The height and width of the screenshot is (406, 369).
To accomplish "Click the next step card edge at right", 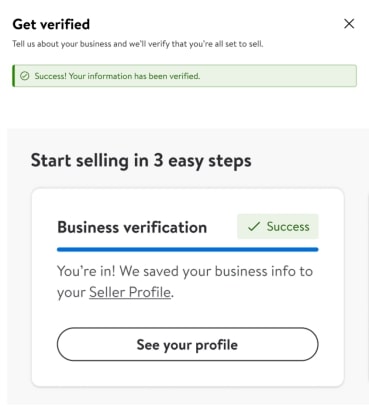I will point(366,287).
